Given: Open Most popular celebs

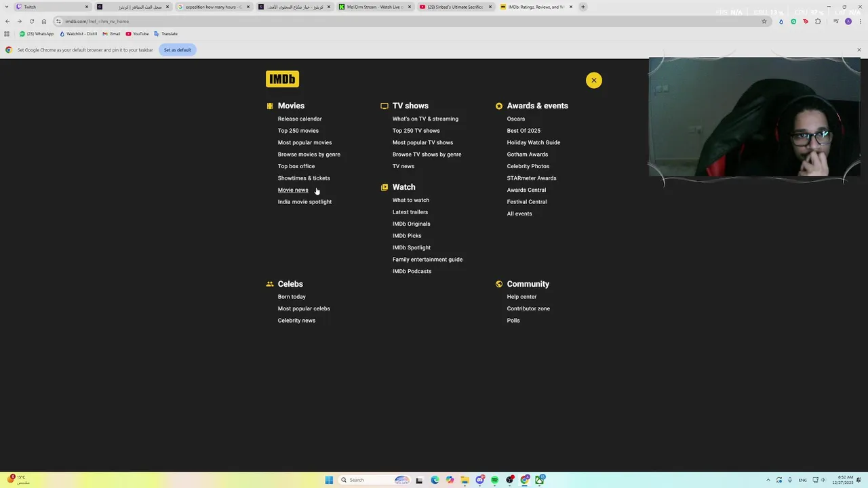Looking at the screenshot, I should pos(304,308).
